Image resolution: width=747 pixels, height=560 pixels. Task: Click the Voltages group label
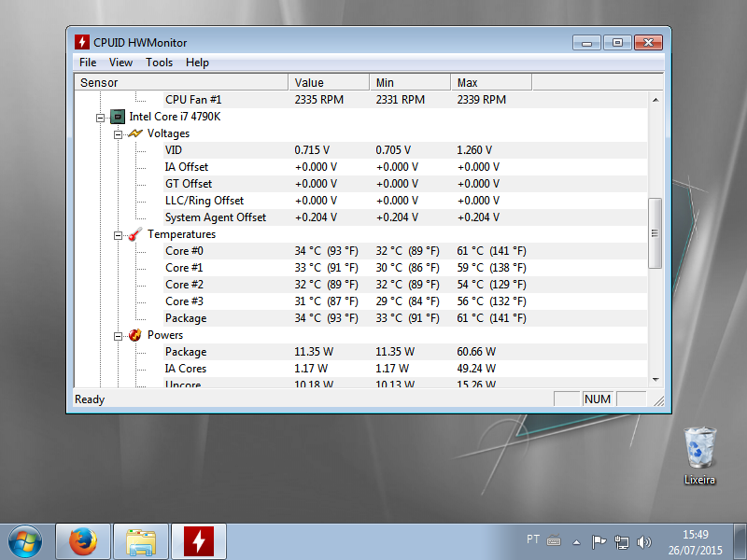168,133
